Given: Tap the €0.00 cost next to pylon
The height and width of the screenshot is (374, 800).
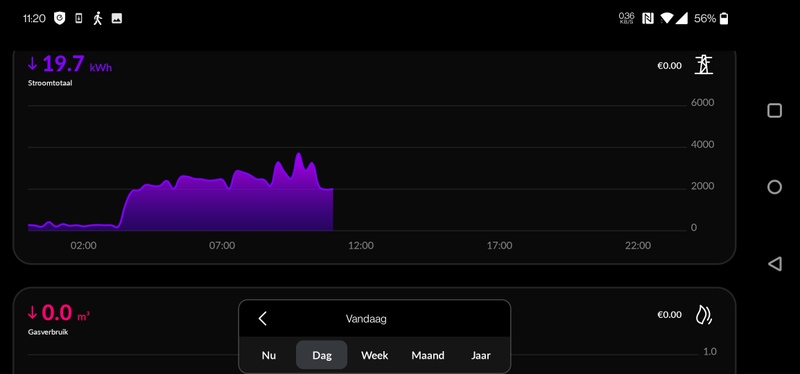Looking at the screenshot, I should (669, 66).
